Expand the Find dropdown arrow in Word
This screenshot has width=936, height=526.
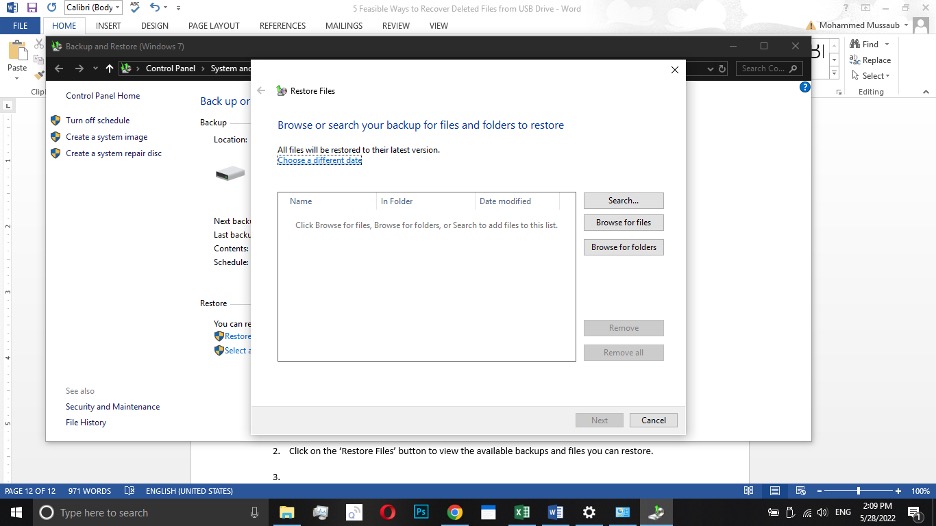pyautogui.click(x=887, y=44)
